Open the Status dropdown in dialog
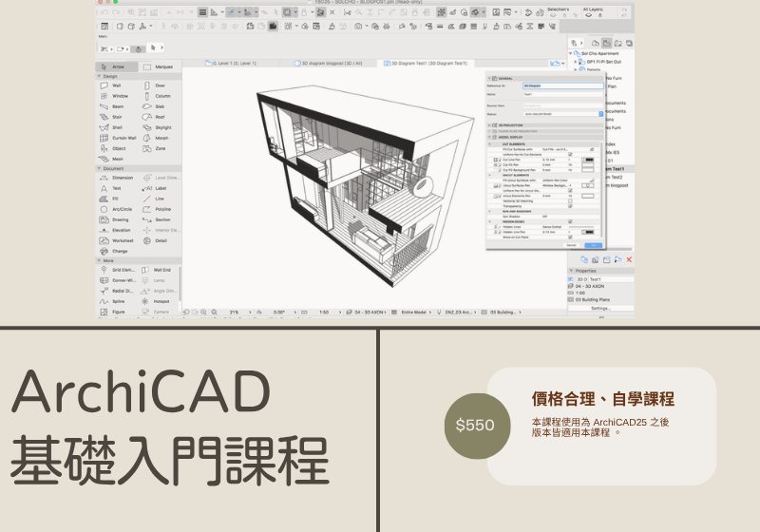The width and height of the screenshot is (760, 532). pos(563,114)
